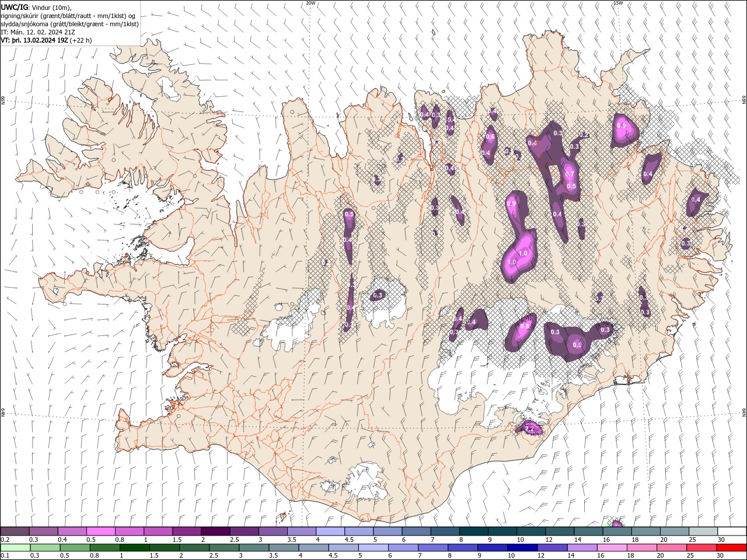747x560 pixels.
Task: Select the "Vindur (10m)," text
Action: click(51, 7)
